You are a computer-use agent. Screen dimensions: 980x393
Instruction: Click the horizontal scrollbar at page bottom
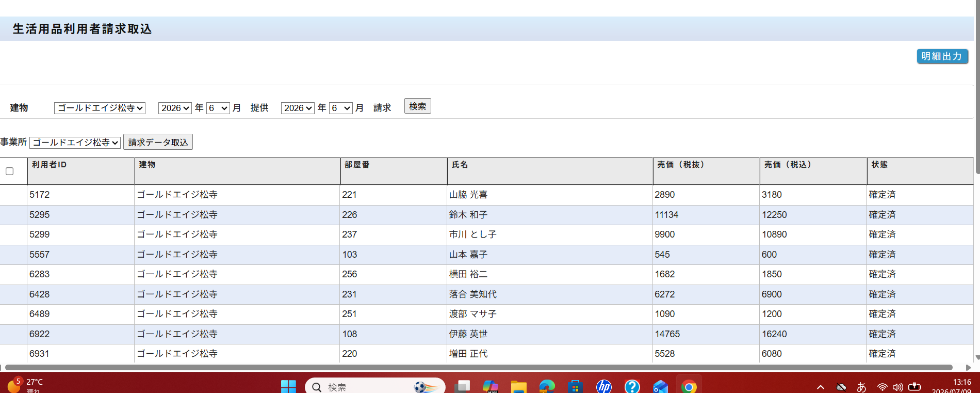(479, 368)
